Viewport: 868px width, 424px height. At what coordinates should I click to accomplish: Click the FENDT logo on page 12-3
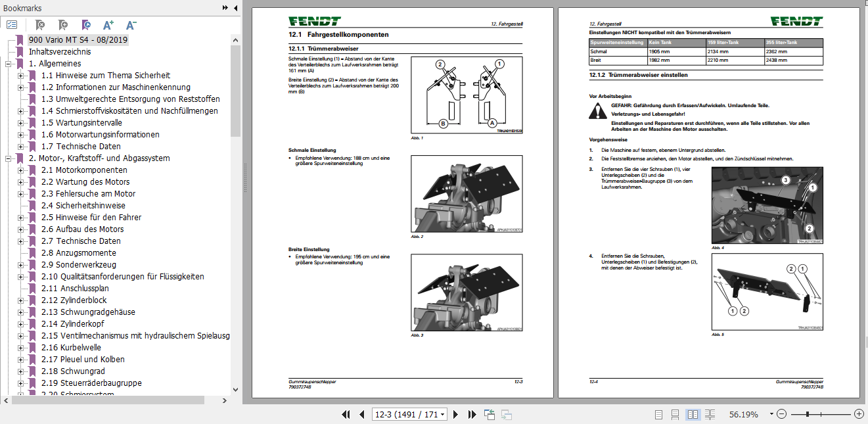click(x=315, y=21)
